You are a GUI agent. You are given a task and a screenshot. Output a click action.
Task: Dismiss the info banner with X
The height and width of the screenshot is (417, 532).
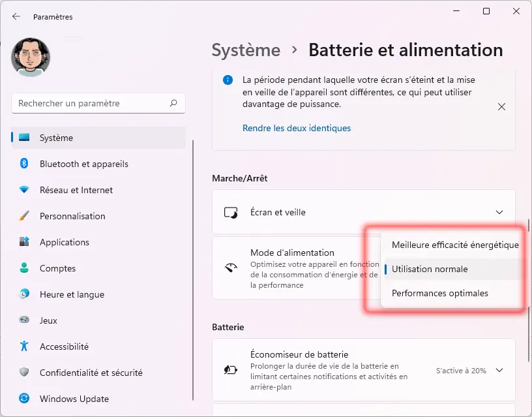(x=501, y=106)
